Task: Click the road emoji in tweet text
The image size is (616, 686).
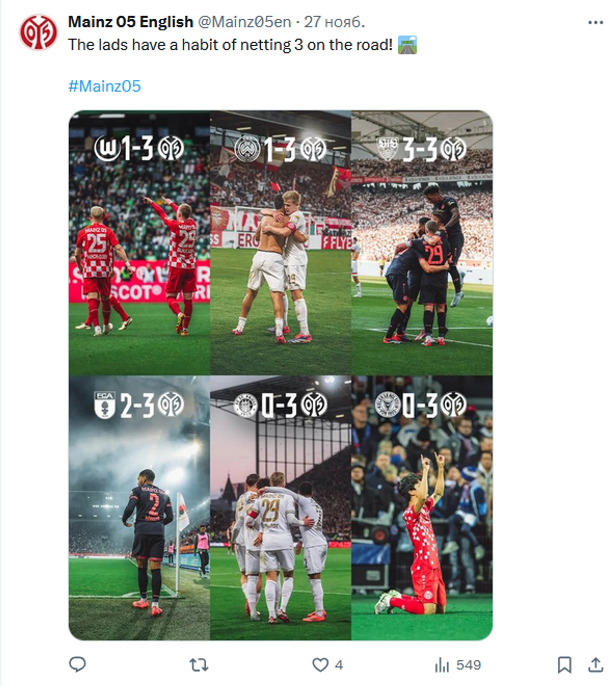Action: point(408,45)
